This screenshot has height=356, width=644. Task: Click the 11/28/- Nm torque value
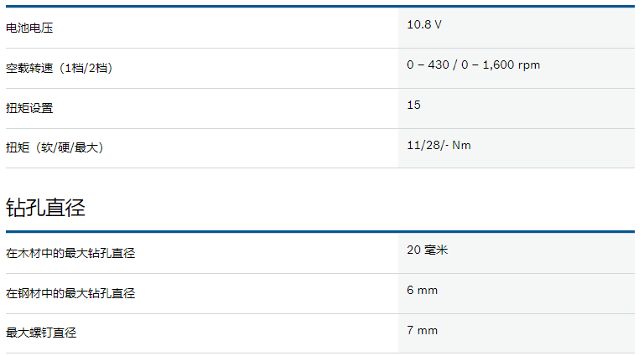pos(439,145)
